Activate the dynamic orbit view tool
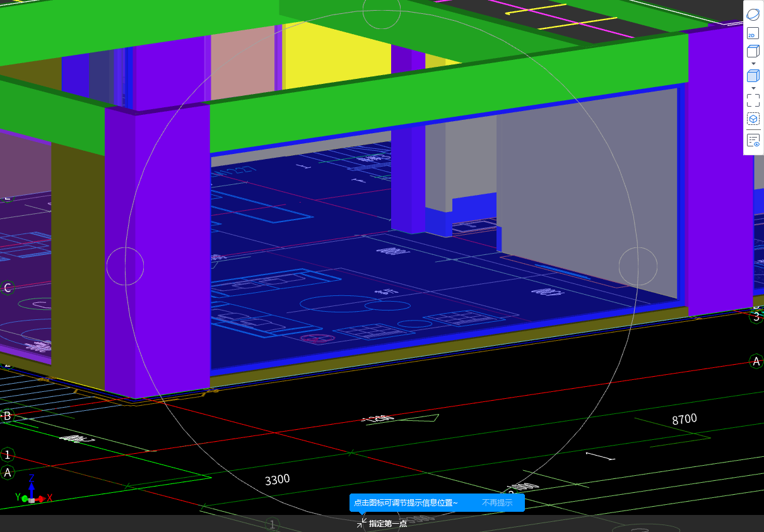Viewport: 764px width, 532px height. [753, 14]
